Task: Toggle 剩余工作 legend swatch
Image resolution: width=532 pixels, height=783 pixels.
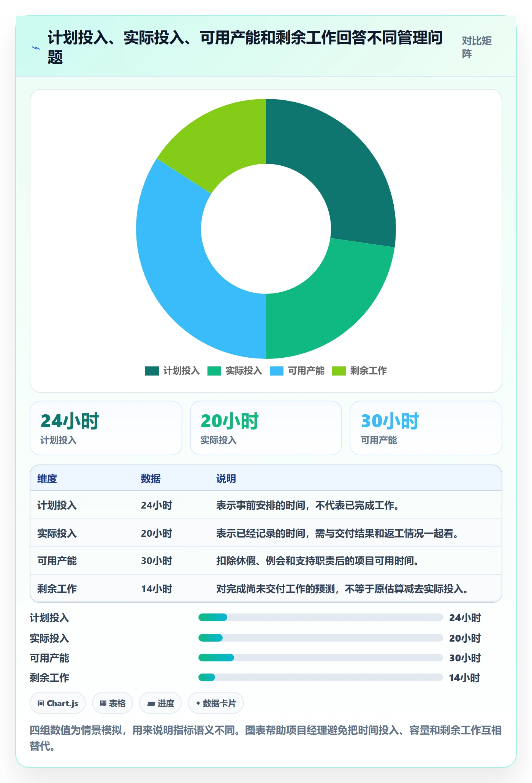Action: pyautogui.click(x=339, y=371)
